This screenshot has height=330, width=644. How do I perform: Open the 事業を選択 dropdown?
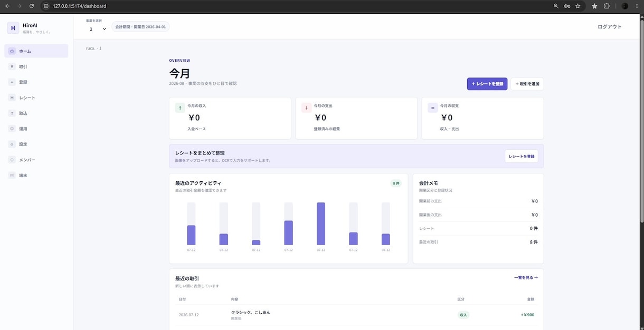tap(98, 29)
